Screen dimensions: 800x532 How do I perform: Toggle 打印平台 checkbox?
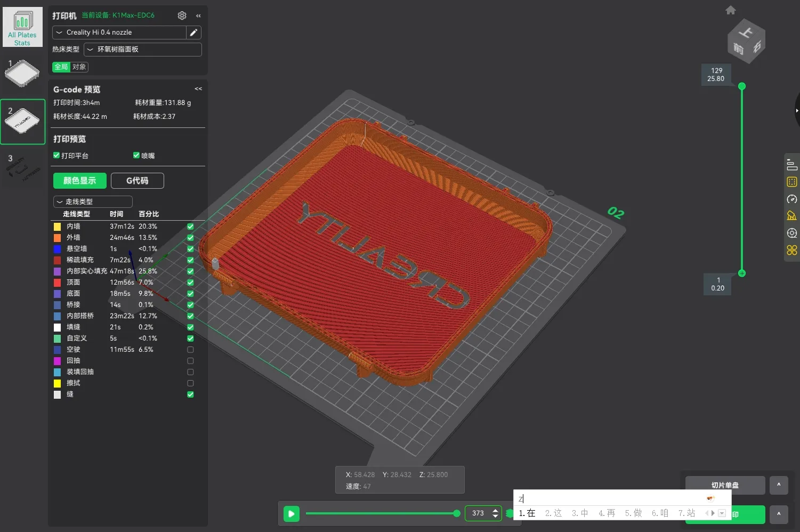point(56,155)
